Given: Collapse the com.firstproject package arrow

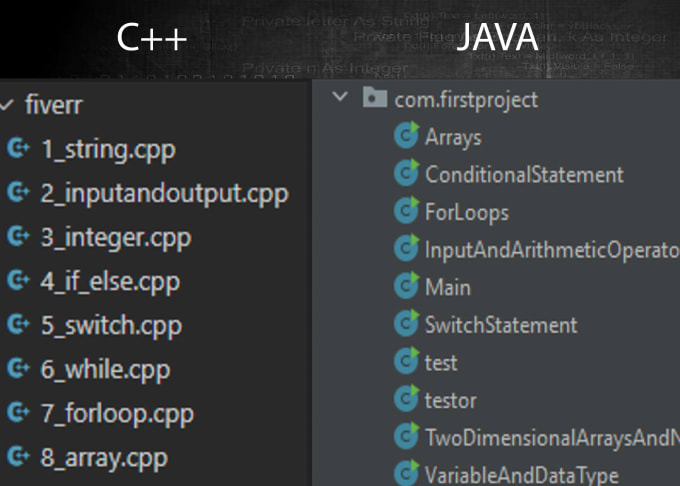Looking at the screenshot, I should pyautogui.click(x=340, y=96).
